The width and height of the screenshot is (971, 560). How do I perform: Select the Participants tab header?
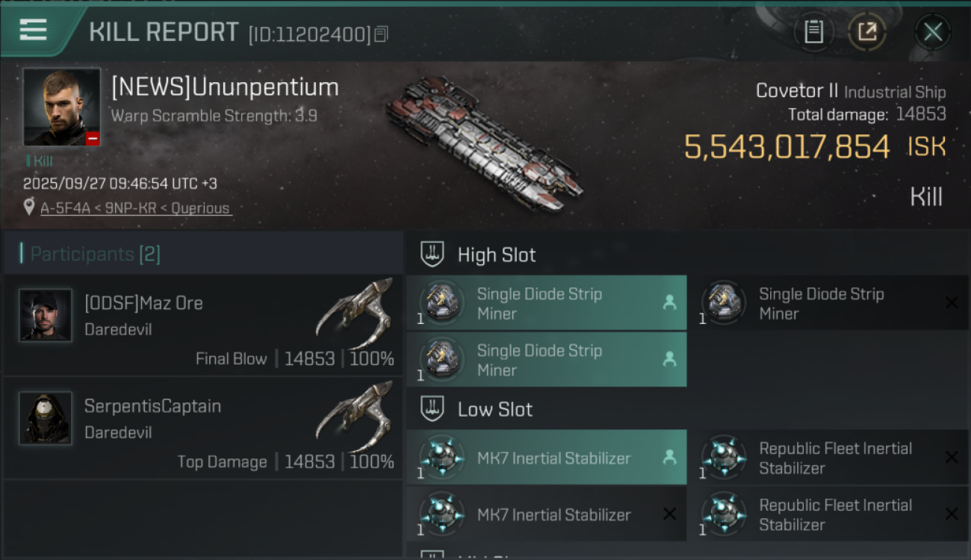[95, 255]
